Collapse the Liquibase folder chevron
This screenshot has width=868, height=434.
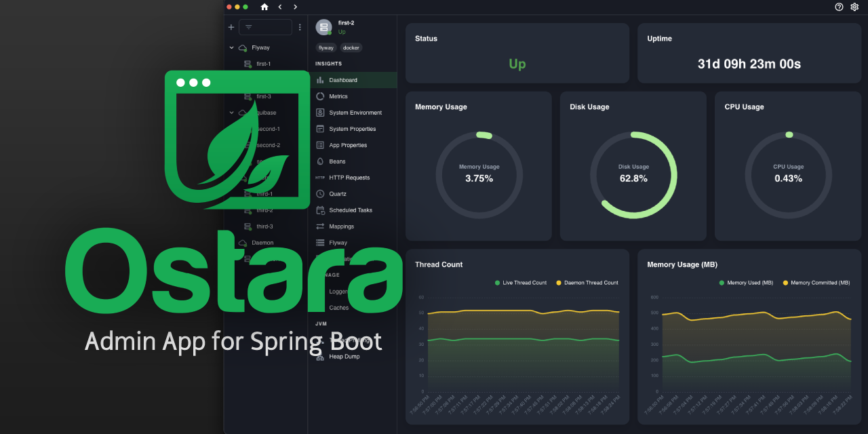click(232, 113)
